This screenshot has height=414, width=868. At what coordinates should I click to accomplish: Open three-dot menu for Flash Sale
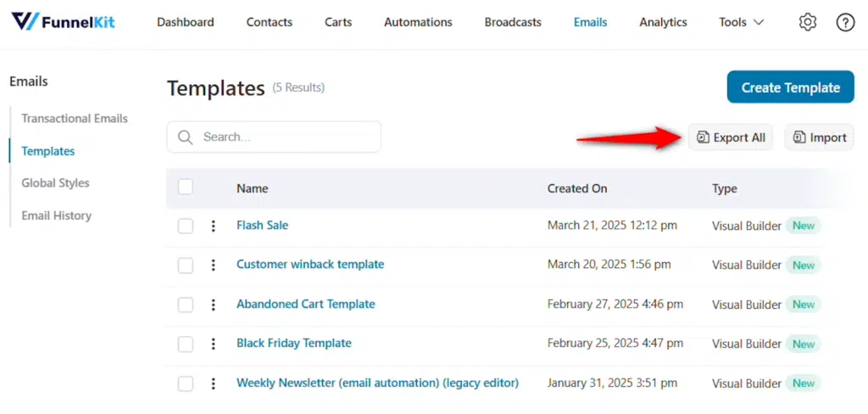[x=213, y=226]
